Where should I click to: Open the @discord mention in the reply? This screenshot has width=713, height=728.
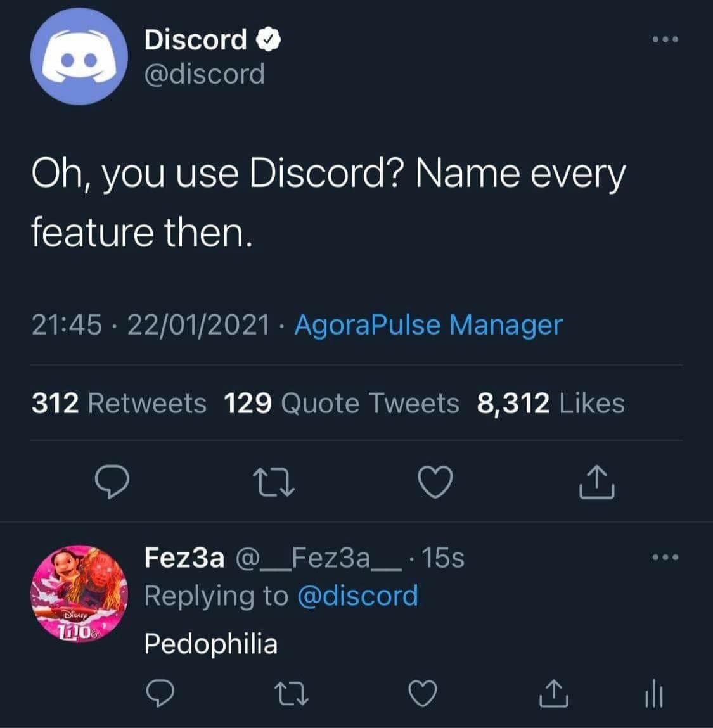[x=357, y=596]
